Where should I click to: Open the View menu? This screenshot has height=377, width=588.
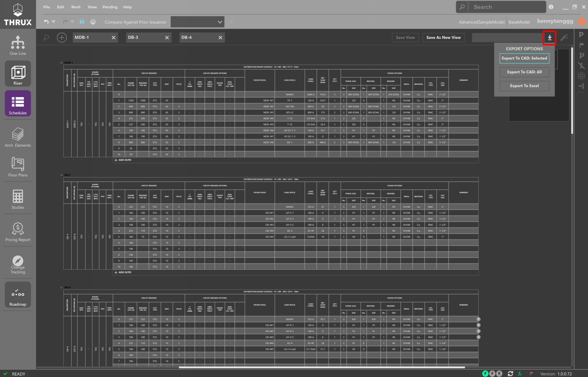click(92, 7)
